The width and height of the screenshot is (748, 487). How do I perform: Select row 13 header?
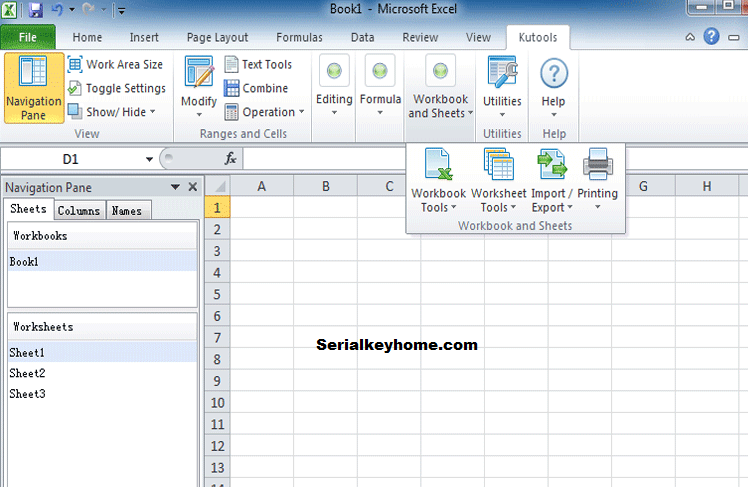click(218, 467)
